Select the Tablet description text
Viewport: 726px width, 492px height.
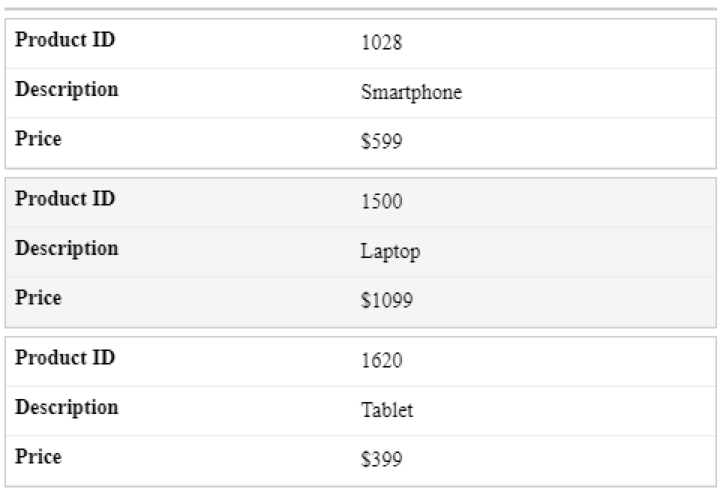tap(387, 410)
